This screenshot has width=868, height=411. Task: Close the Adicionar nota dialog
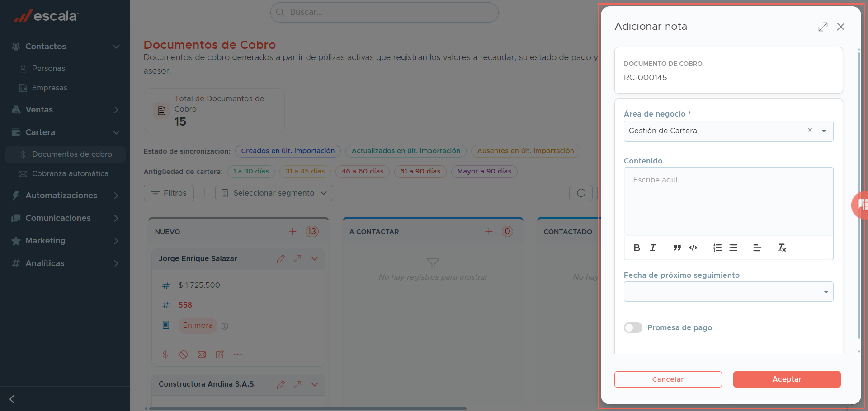[x=841, y=27]
